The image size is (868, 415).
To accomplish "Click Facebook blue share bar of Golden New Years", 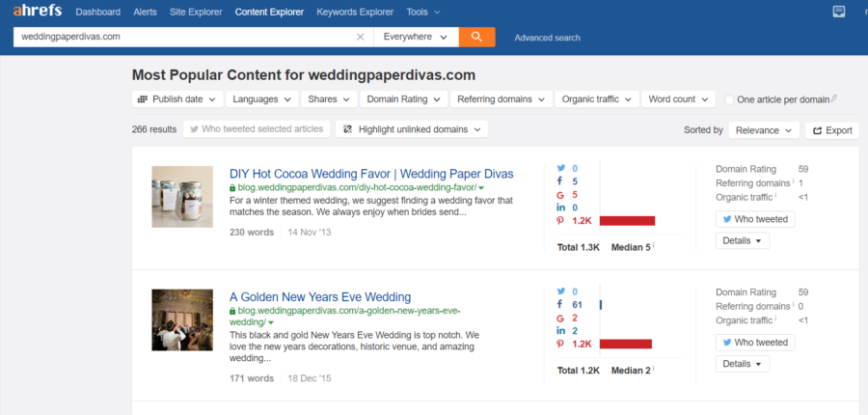I will point(601,305).
